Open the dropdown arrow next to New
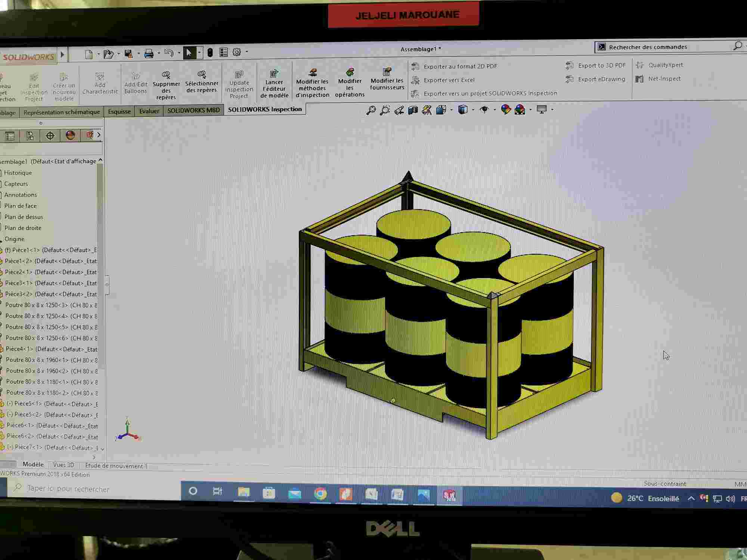 click(x=98, y=55)
